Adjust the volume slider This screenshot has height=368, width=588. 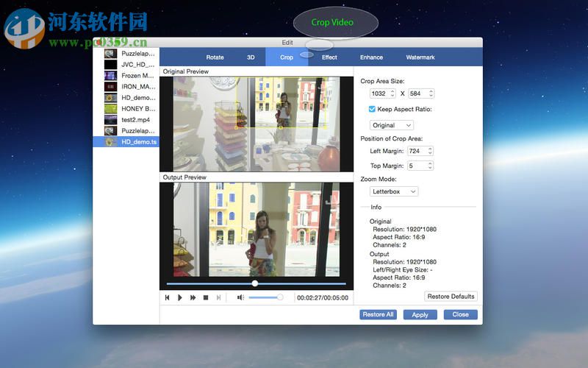265,297
